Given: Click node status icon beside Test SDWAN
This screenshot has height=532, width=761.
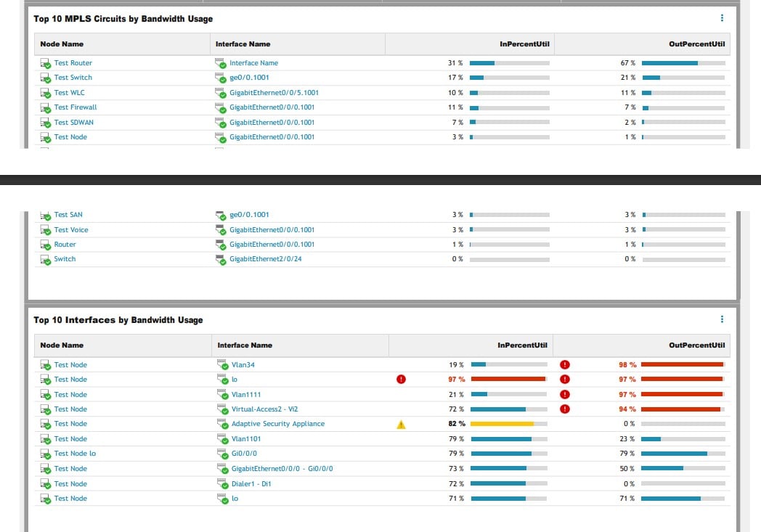Looking at the screenshot, I should [45, 123].
